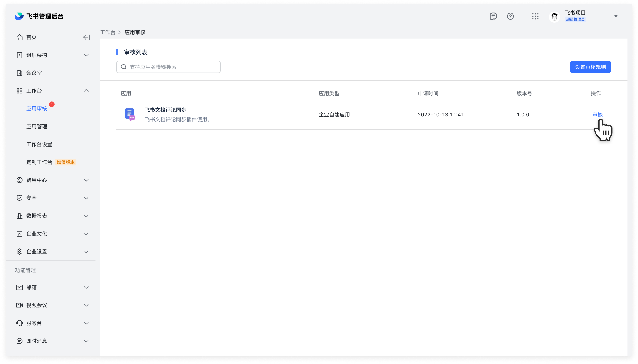Click the 会议室 meeting room icon

click(x=20, y=73)
